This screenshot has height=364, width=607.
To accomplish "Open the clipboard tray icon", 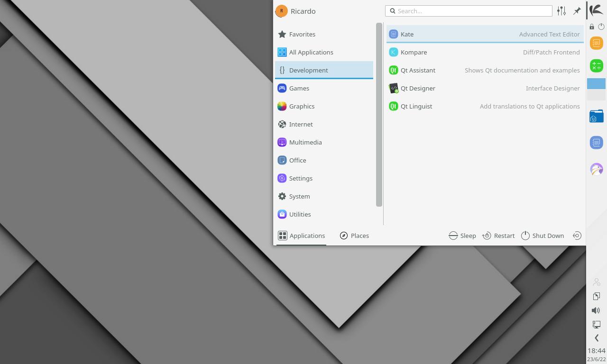I will coord(597,296).
